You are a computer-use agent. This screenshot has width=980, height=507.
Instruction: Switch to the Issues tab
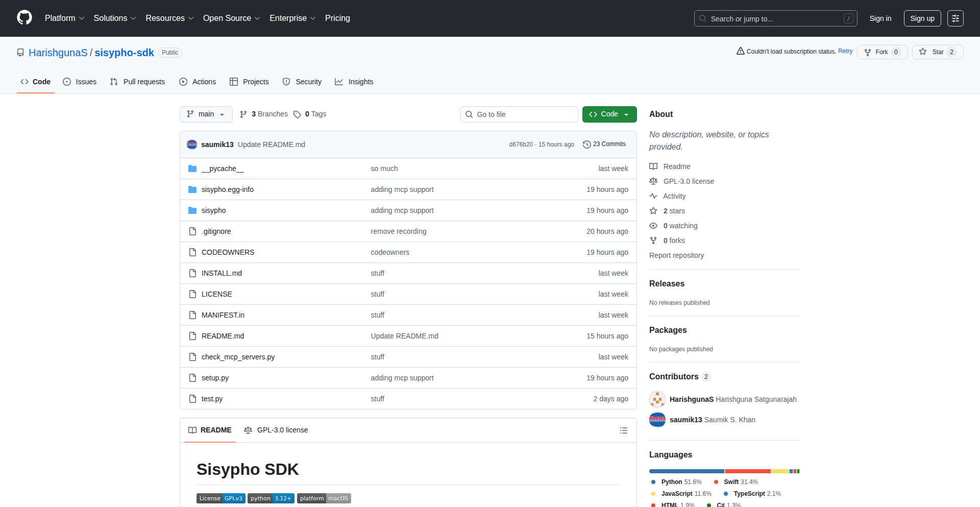click(x=80, y=82)
